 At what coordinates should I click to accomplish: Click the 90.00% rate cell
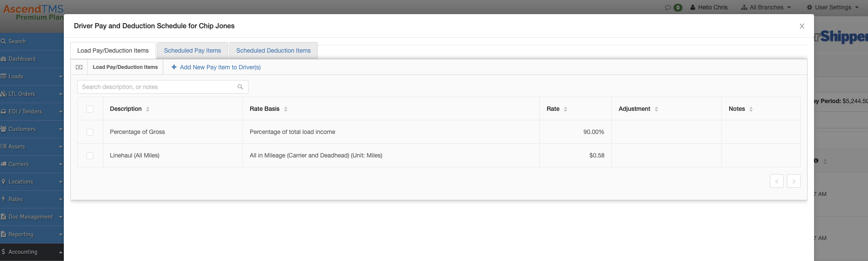click(x=575, y=132)
